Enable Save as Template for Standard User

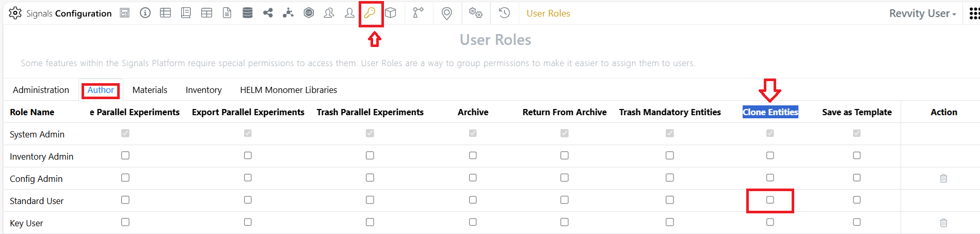[857, 200]
